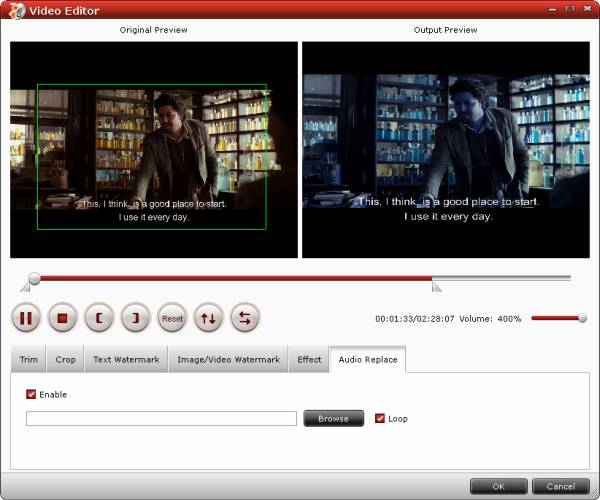600x500 pixels.
Task: Open the Trim tab
Action: [29, 359]
